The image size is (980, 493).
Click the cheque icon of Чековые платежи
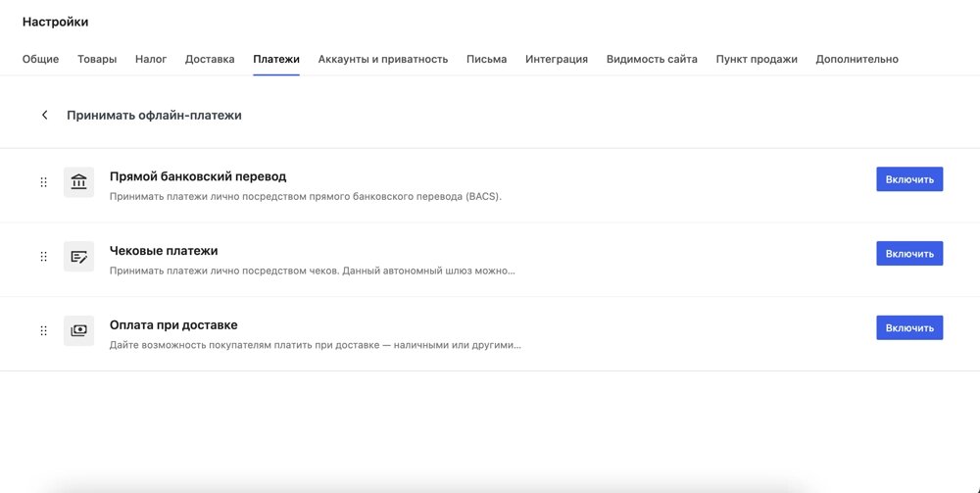tap(78, 256)
